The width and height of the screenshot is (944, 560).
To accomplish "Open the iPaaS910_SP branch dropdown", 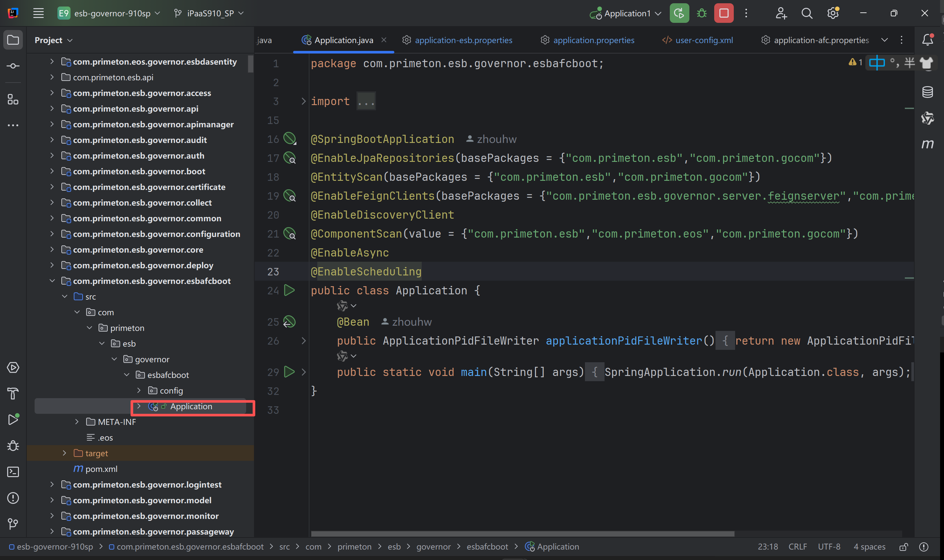I will click(x=210, y=14).
